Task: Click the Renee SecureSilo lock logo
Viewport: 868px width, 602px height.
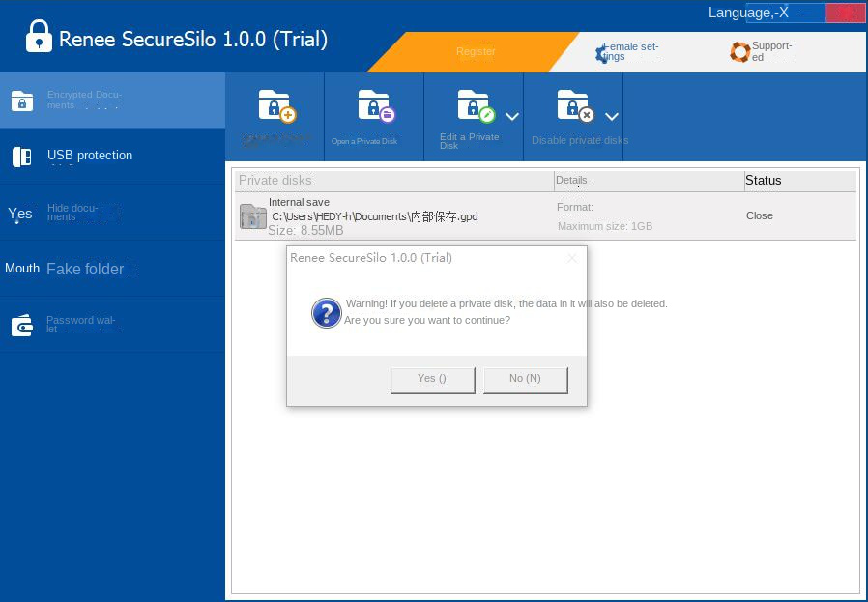Action: coord(37,35)
